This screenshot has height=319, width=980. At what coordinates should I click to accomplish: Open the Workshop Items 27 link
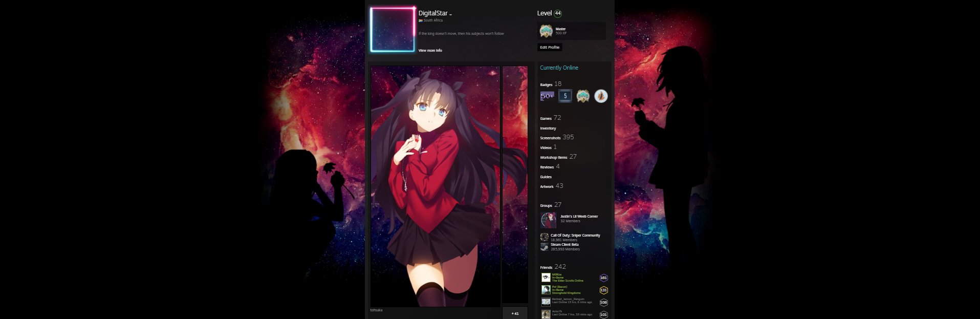558,157
